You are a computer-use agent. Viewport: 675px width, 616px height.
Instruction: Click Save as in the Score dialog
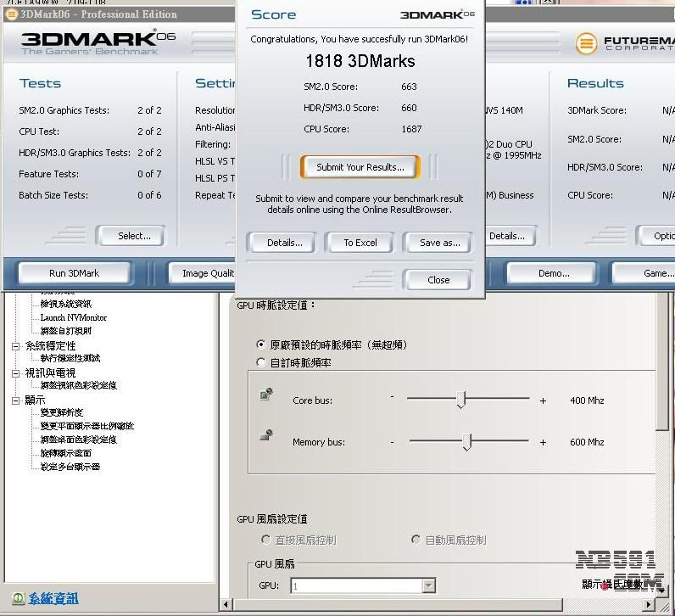click(439, 243)
